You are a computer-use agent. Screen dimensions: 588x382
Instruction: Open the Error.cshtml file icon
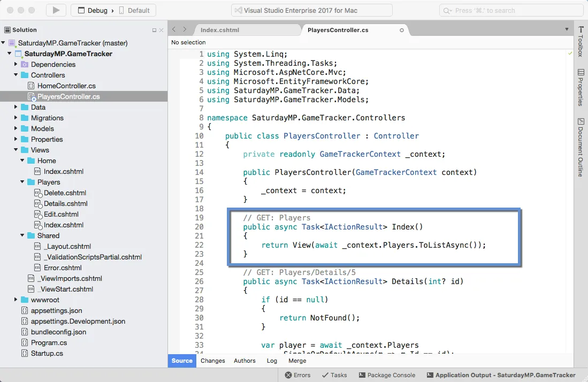[x=37, y=268]
